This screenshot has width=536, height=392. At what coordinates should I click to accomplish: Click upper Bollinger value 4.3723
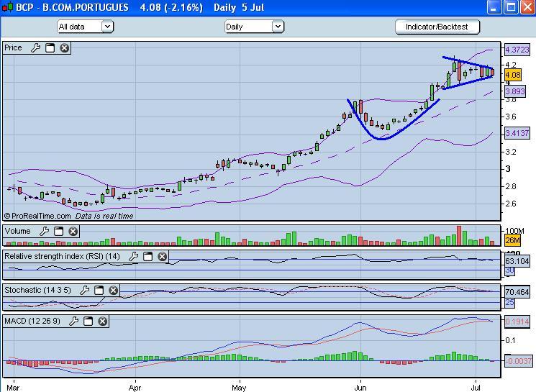[517, 50]
